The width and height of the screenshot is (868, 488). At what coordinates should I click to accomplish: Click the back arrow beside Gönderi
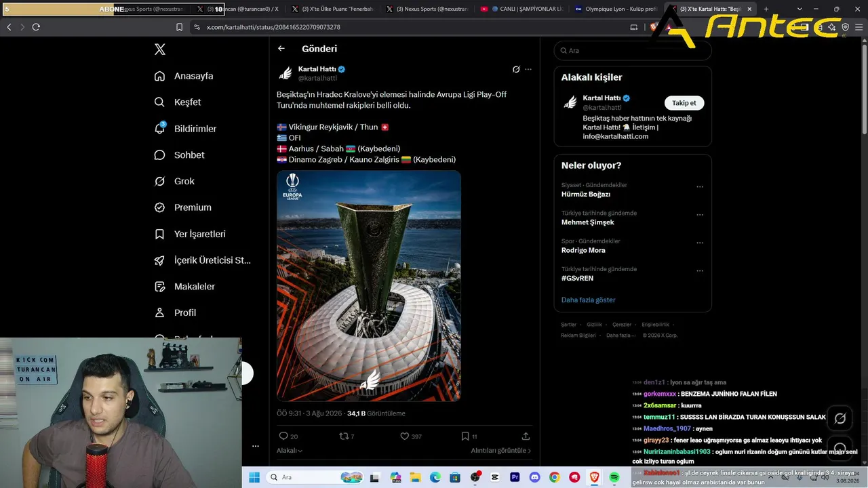pyautogui.click(x=281, y=49)
